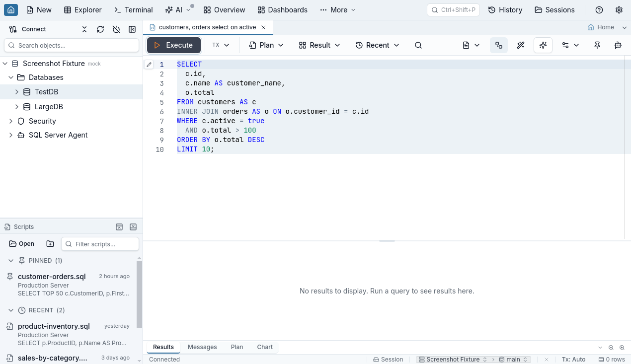Click the scripts panel layout icon

(119, 227)
